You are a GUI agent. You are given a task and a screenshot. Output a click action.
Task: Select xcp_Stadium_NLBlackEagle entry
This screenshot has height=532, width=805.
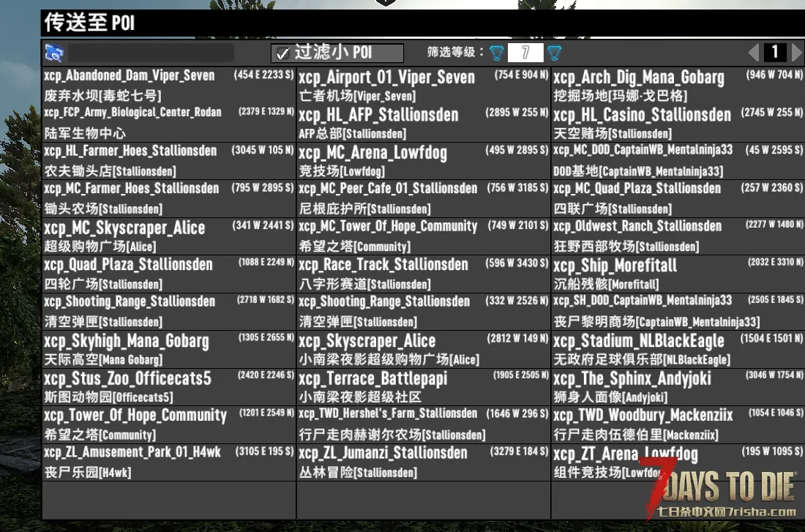(x=678, y=349)
